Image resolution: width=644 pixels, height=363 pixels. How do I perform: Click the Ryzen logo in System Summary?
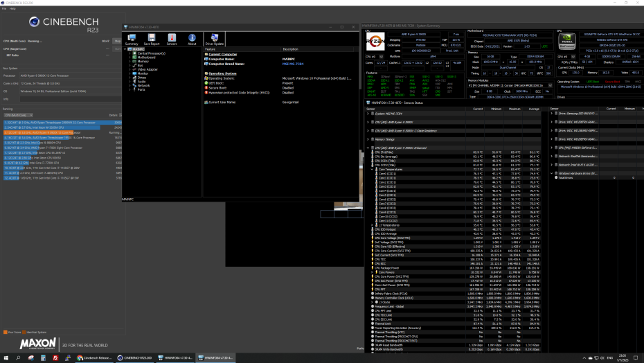375,42
